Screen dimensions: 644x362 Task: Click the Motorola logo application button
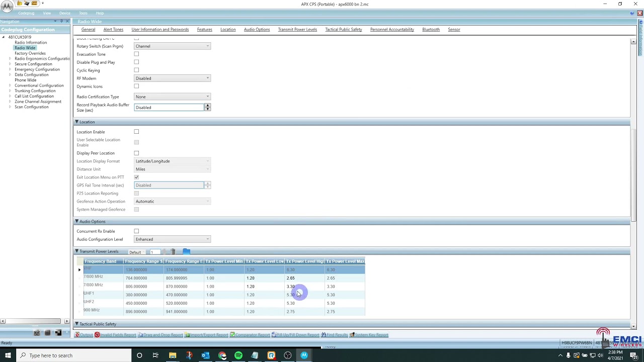[7, 6]
